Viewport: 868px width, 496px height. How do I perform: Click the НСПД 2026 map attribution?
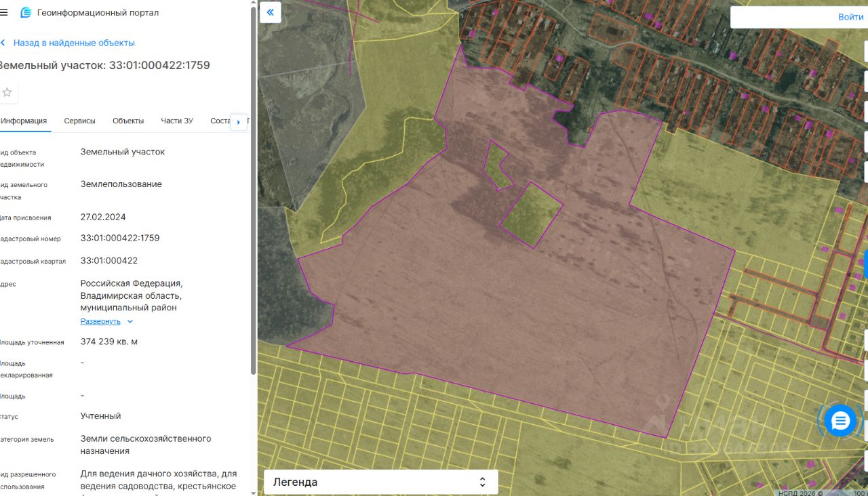800,493
